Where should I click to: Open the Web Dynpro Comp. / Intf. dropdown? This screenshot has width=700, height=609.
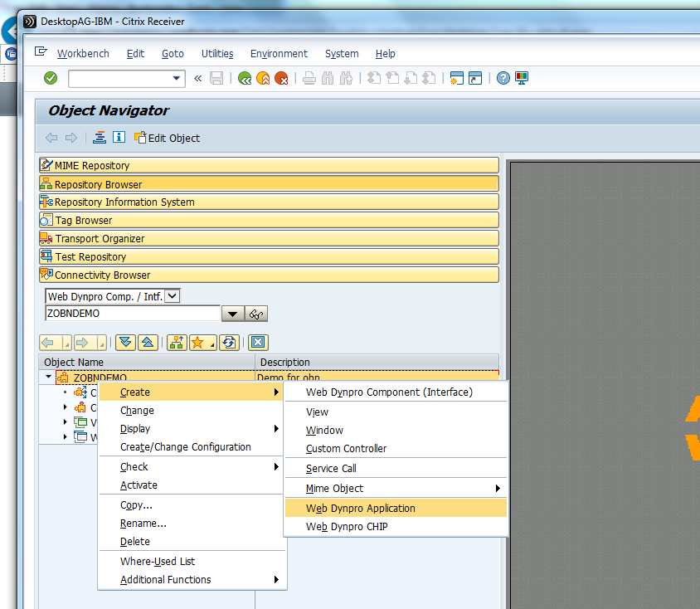point(173,296)
